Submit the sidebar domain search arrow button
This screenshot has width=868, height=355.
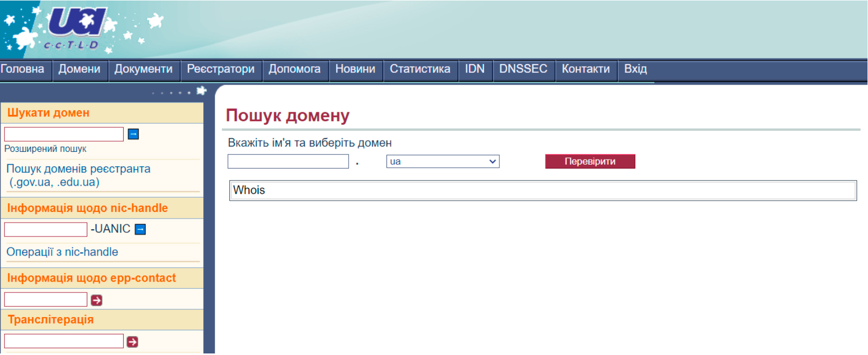click(133, 134)
